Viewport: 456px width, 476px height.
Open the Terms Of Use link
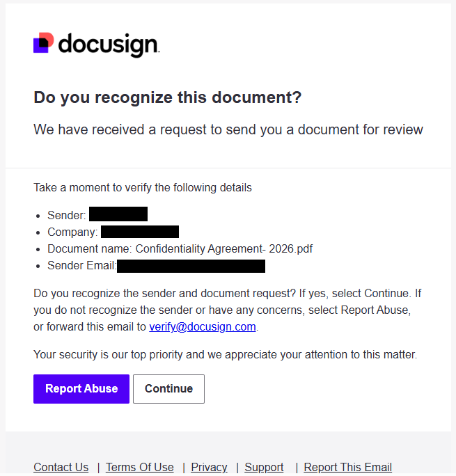click(140, 467)
